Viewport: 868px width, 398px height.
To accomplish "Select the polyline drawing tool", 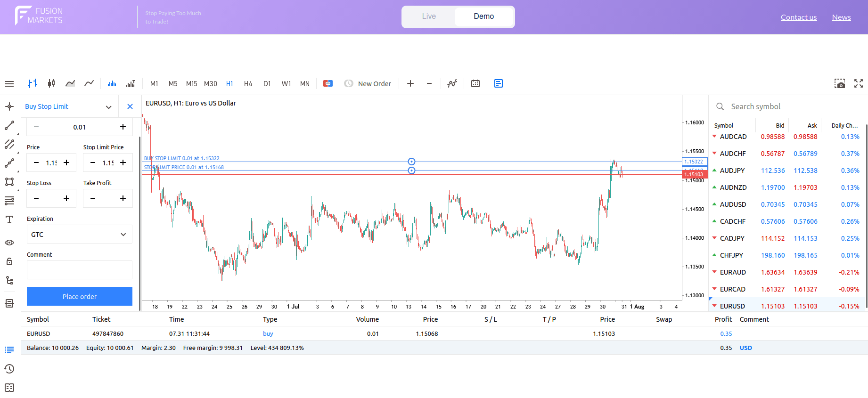I will coord(9,163).
